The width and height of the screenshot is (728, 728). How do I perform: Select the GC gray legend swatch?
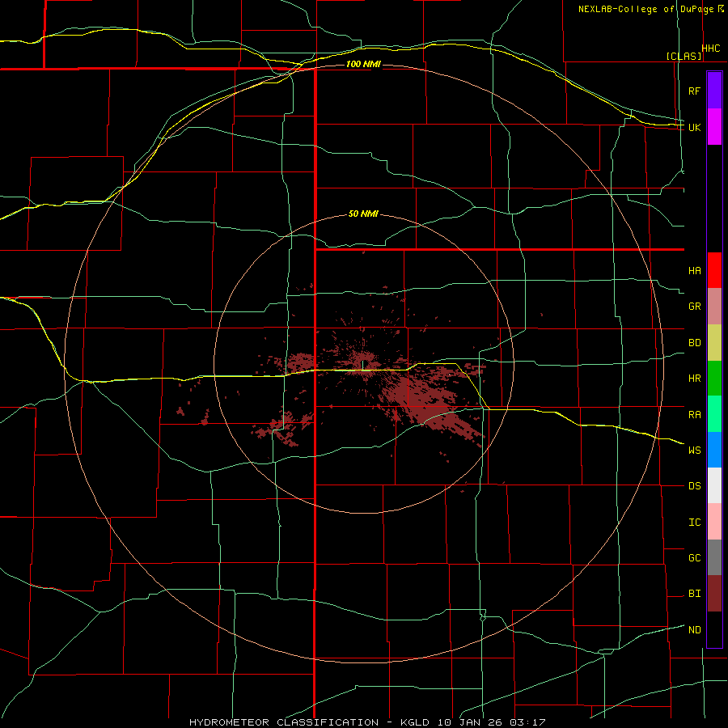point(714,557)
